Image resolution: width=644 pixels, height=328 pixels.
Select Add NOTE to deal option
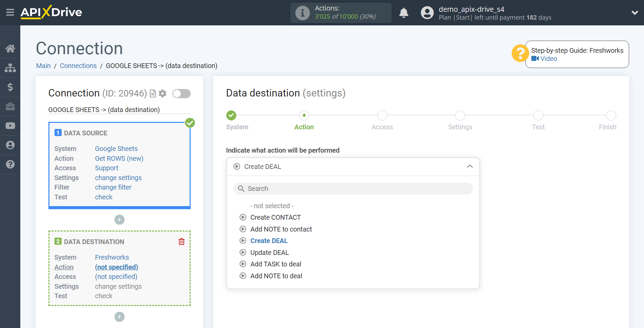(x=276, y=276)
